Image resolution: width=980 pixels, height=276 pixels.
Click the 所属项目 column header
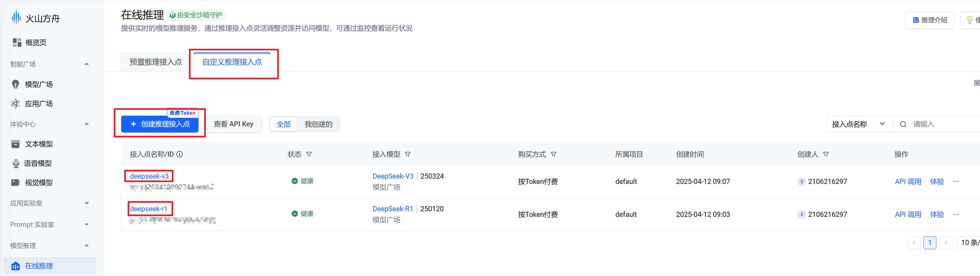(629, 154)
